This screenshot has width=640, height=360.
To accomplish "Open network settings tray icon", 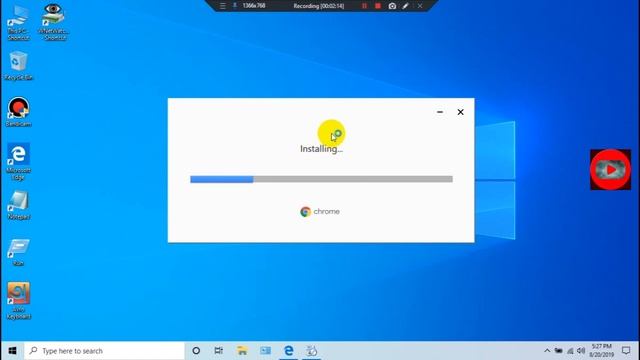I will pos(570,351).
